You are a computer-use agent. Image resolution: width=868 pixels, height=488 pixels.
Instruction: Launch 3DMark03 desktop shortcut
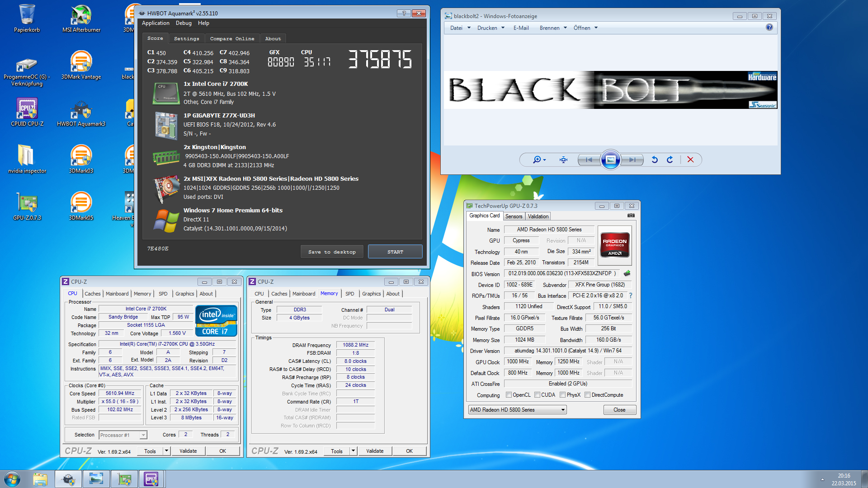pyautogui.click(x=81, y=159)
